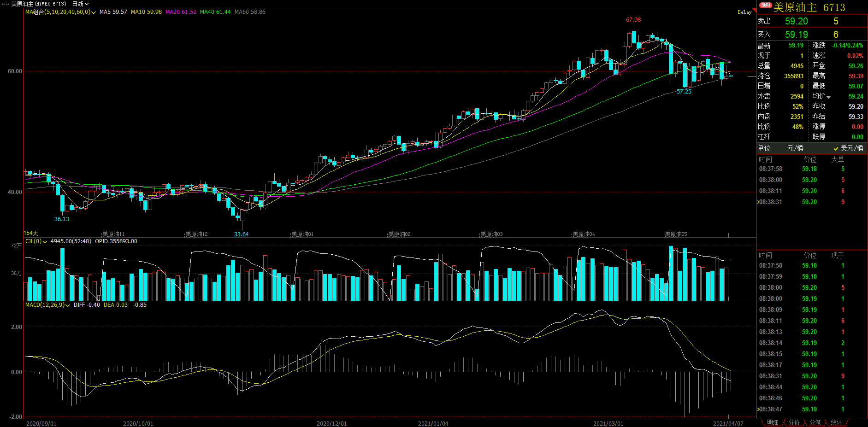
Task: Click the 154天 days count label
Action: click(31, 234)
